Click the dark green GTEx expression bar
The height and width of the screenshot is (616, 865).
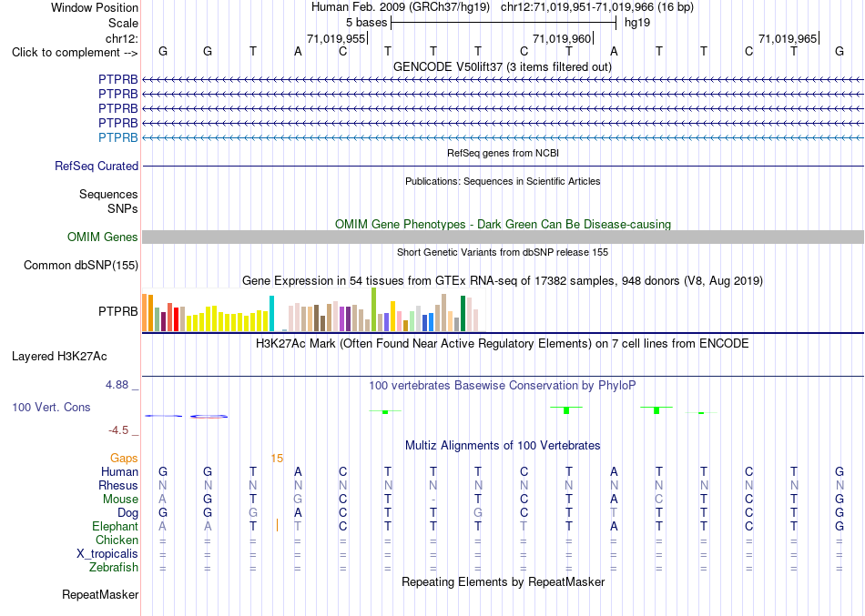point(463,313)
